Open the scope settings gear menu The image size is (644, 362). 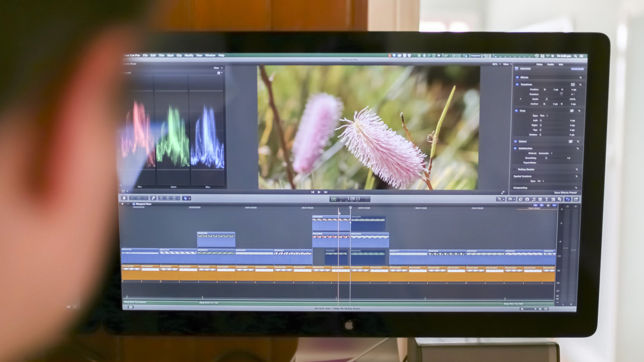pyautogui.click(x=219, y=73)
